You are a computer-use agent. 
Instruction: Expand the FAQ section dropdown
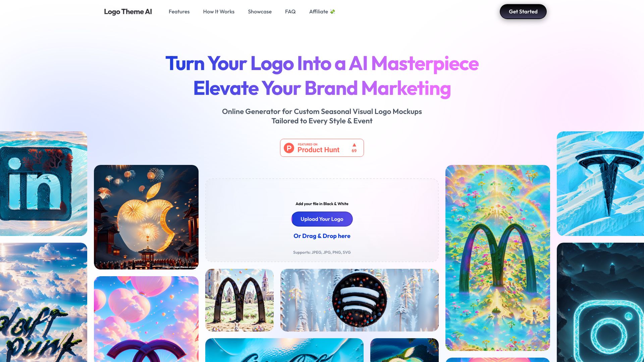click(x=290, y=11)
